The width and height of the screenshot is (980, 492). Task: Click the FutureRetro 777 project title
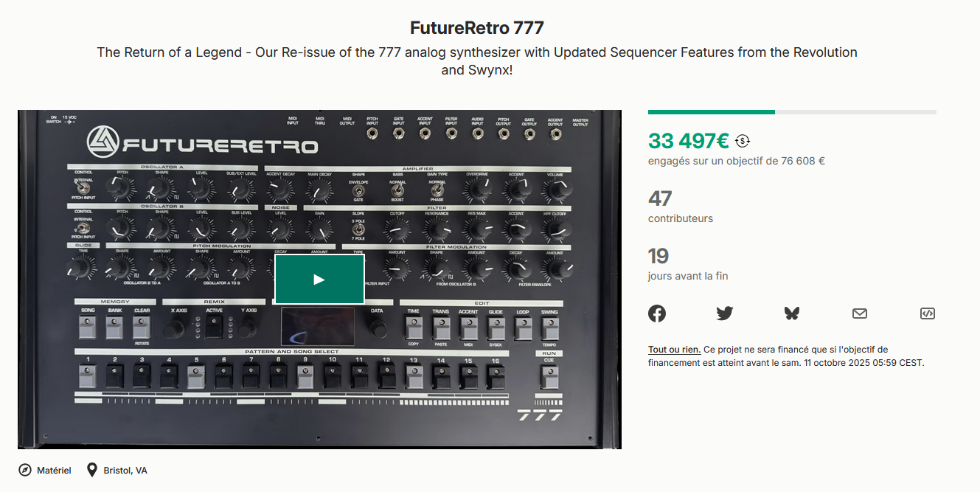pyautogui.click(x=477, y=28)
